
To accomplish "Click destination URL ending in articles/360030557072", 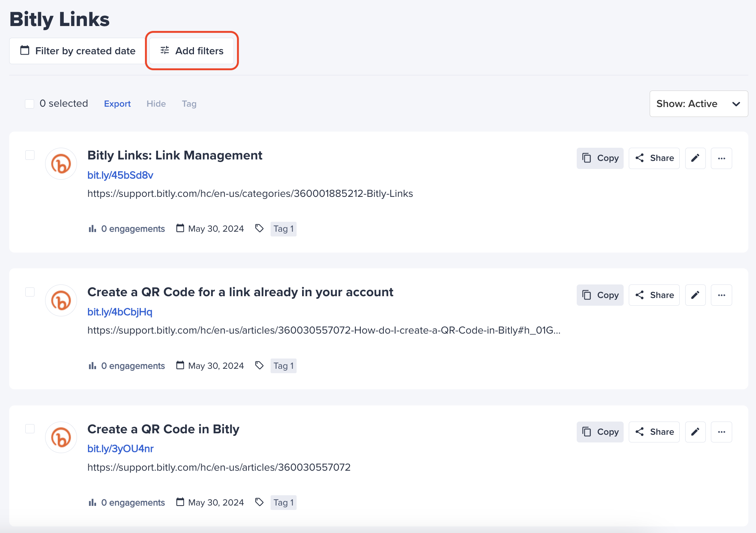I will [219, 467].
